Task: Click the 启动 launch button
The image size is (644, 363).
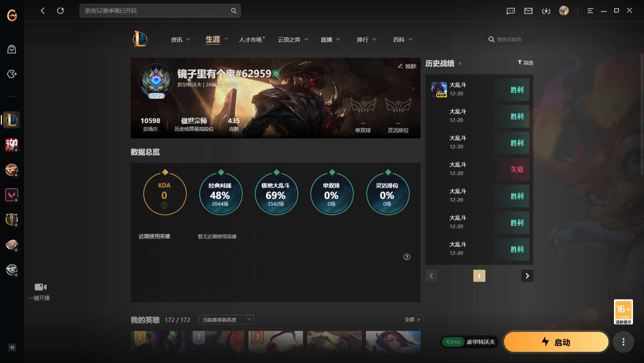Action: [x=556, y=342]
